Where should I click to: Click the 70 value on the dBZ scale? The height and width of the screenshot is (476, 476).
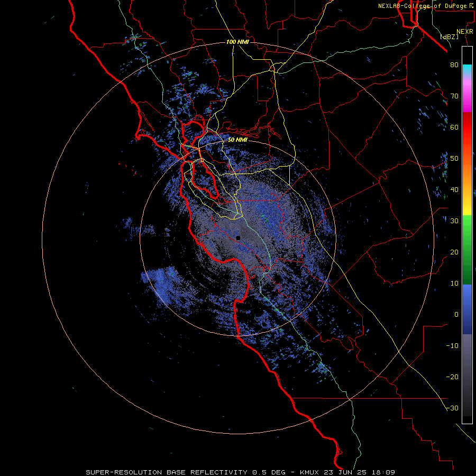click(x=454, y=96)
